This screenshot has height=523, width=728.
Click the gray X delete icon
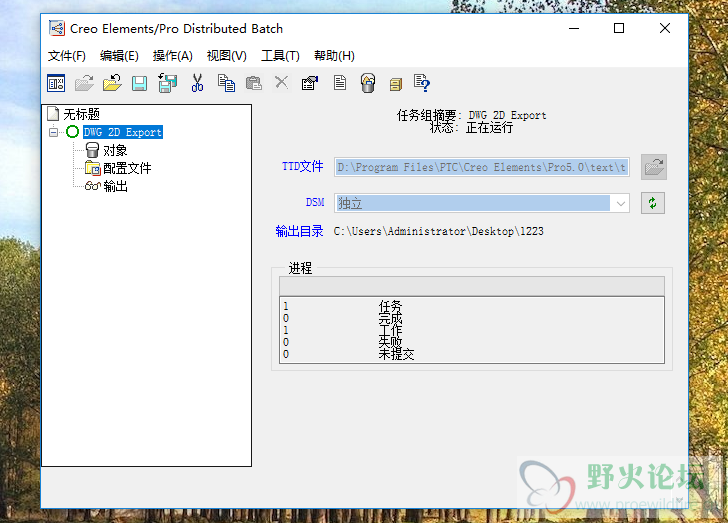click(281, 83)
